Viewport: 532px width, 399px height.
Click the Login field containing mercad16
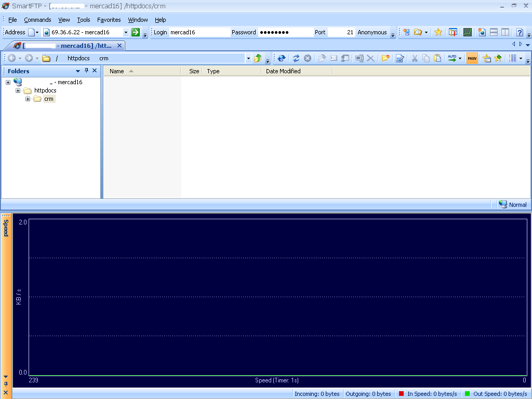click(x=199, y=32)
